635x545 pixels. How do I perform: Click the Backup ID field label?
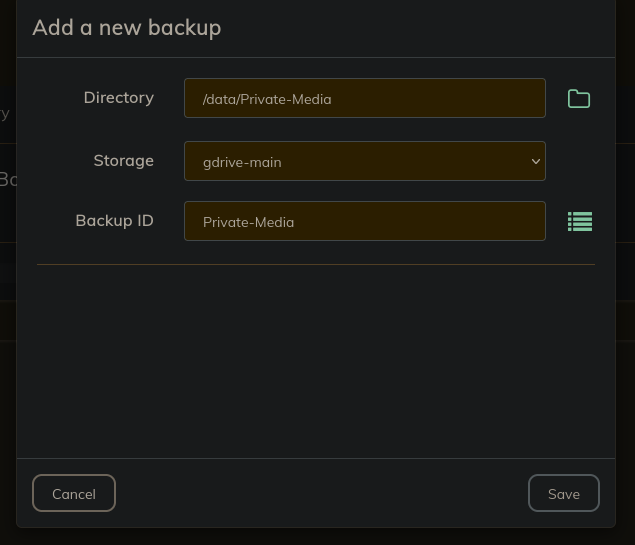coord(114,221)
